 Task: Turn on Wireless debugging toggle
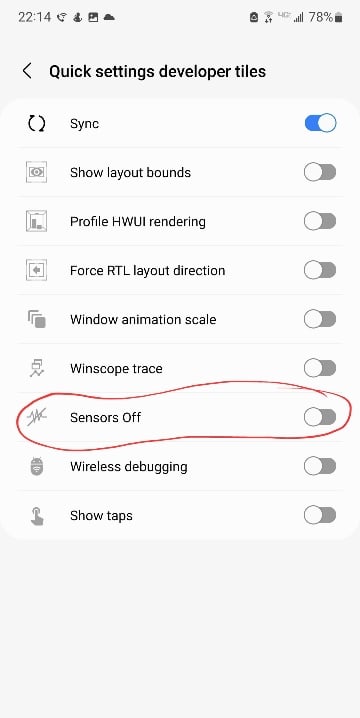[320, 466]
